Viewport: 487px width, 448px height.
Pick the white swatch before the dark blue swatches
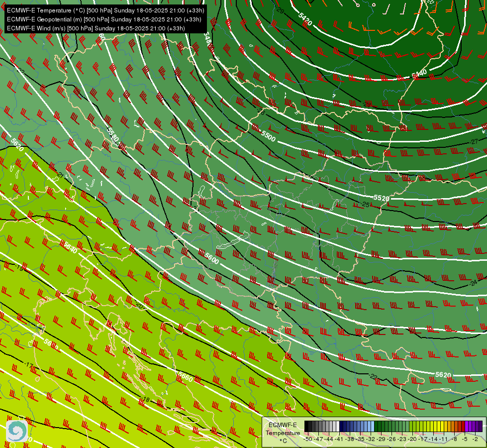[338, 426]
